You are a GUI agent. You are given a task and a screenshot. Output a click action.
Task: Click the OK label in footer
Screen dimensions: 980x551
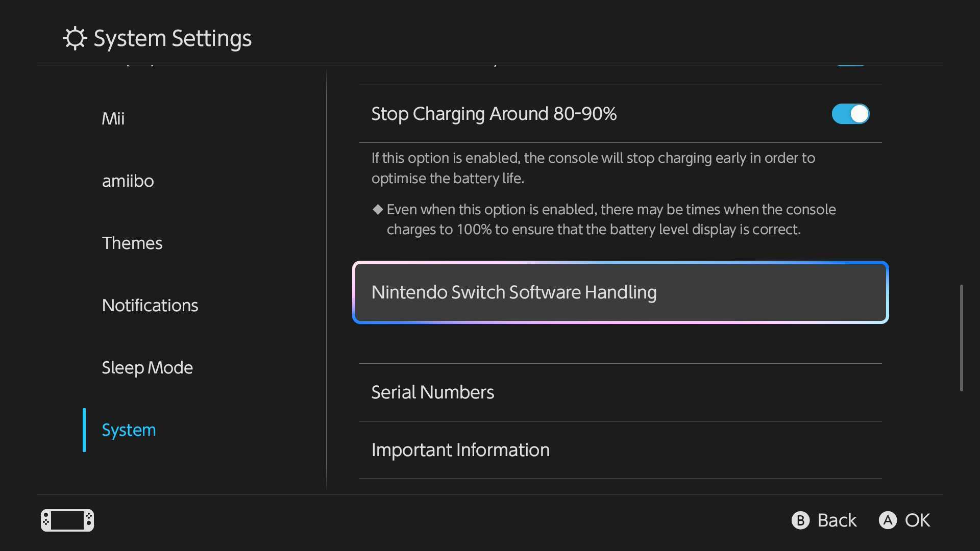click(x=917, y=520)
